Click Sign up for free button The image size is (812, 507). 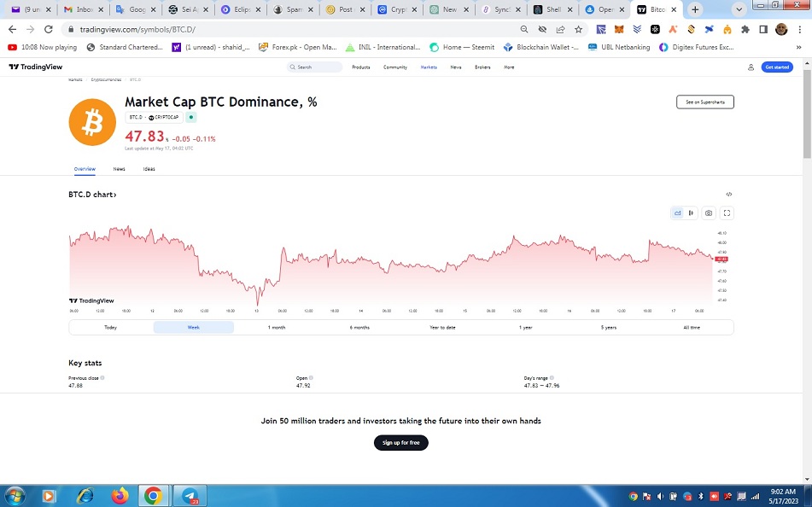(x=400, y=443)
